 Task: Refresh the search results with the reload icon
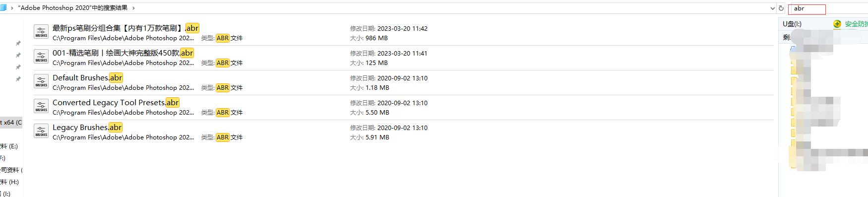point(781,8)
